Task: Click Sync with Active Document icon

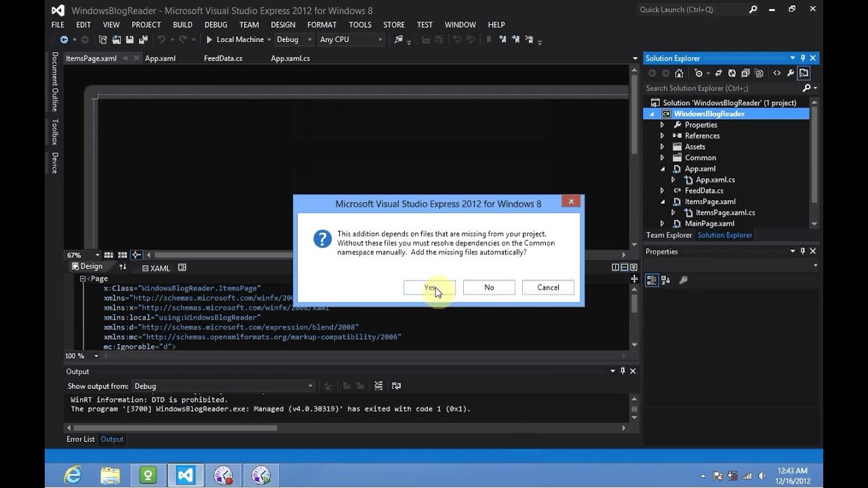Action: [x=718, y=73]
